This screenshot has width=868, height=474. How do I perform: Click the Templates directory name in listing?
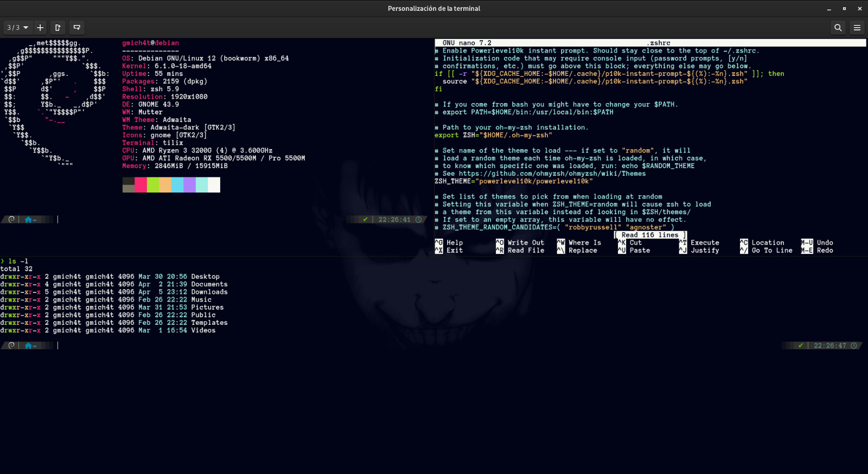pyautogui.click(x=209, y=323)
